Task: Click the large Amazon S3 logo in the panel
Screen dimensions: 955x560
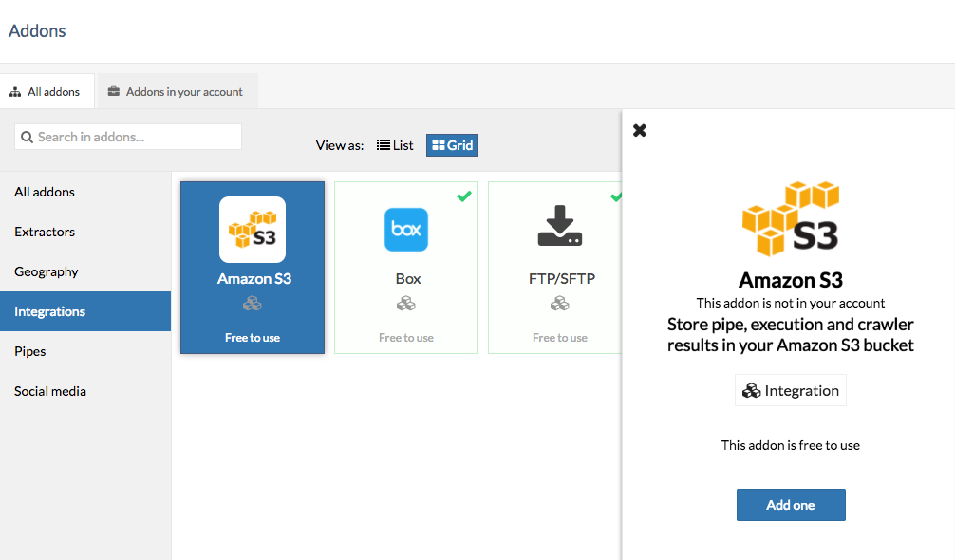Action: point(791,218)
